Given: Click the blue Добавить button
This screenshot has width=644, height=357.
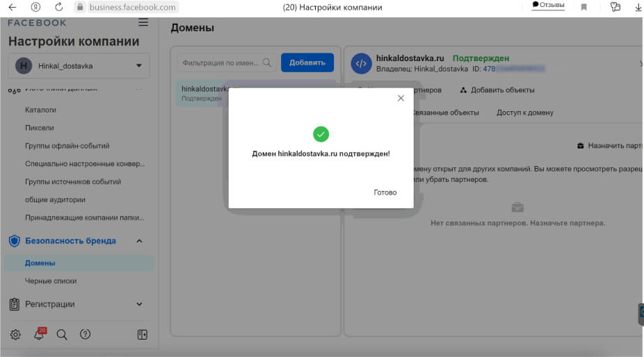Looking at the screenshot, I should click(307, 63).
